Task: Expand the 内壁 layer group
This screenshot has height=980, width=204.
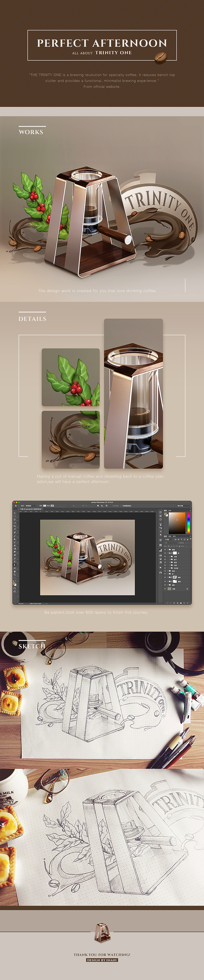Action: coord(170,565)
